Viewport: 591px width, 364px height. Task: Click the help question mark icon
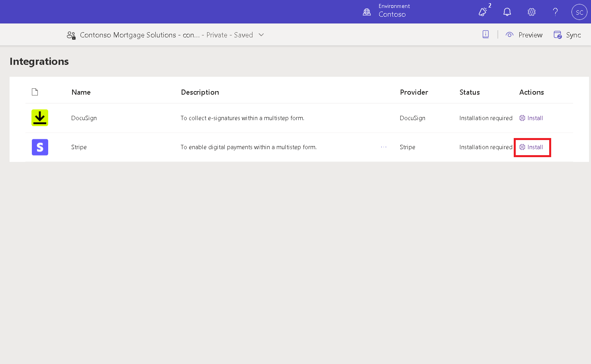(555, 12)
